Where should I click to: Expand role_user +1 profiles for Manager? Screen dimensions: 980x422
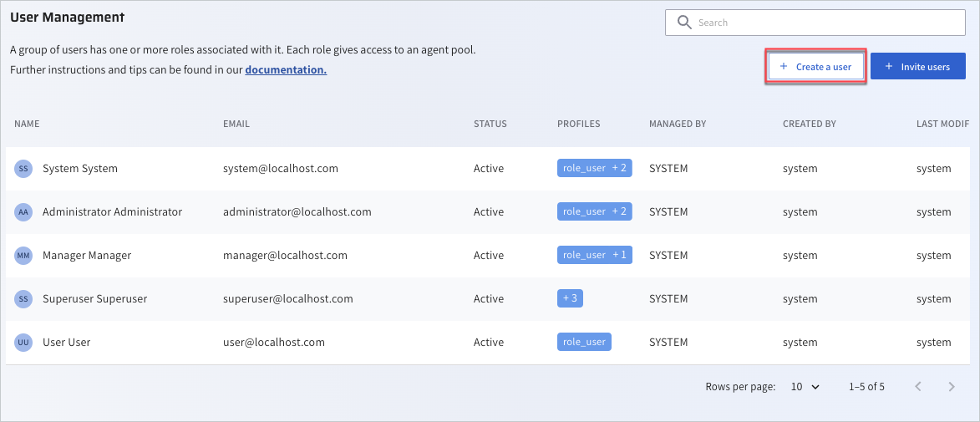click(x=594, y=255)
